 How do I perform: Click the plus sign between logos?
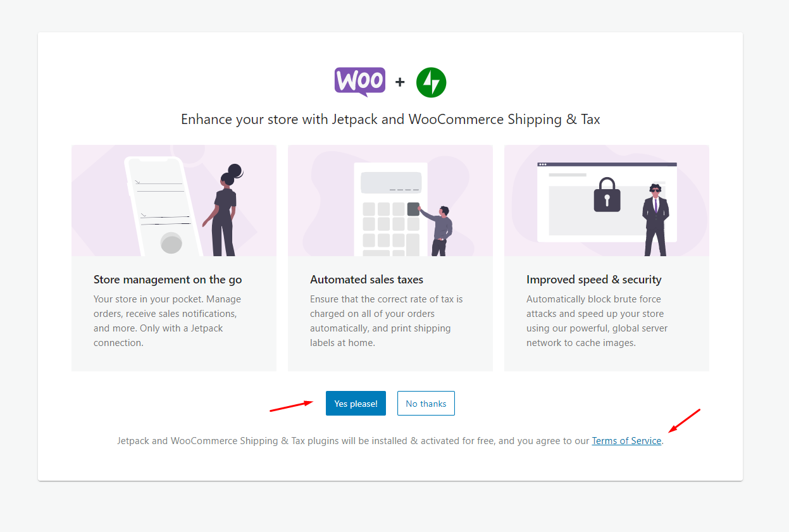(x=400, y=82)
